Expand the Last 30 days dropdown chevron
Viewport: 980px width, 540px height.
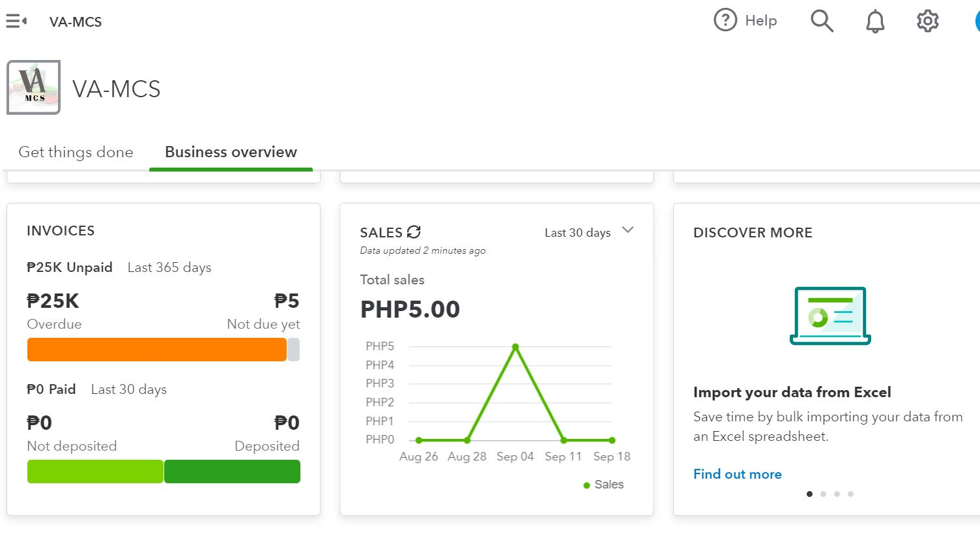tap(627, 230)
